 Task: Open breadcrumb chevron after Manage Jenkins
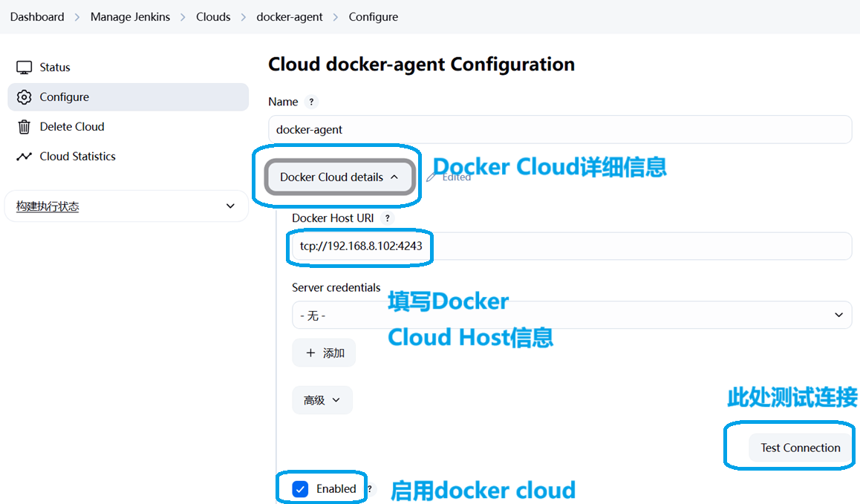(x=183, y=17)
